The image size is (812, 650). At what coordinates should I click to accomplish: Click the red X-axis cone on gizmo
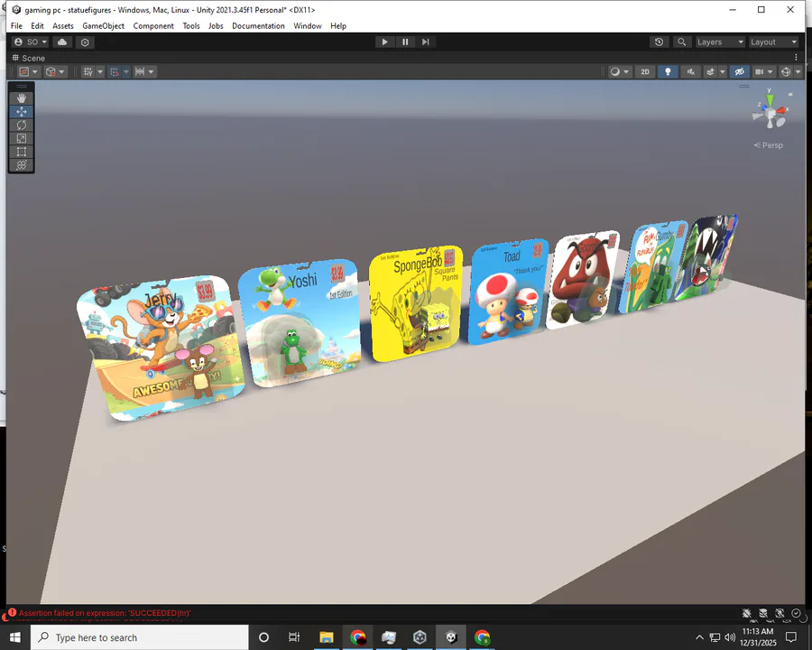[x=782, y=110]
